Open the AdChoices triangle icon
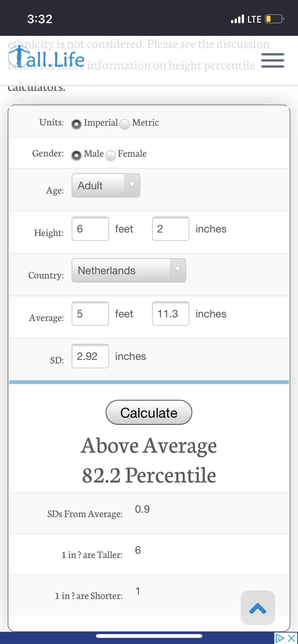Image resolution: width=298 pixels, height=644 pixels. pos(280,638)
